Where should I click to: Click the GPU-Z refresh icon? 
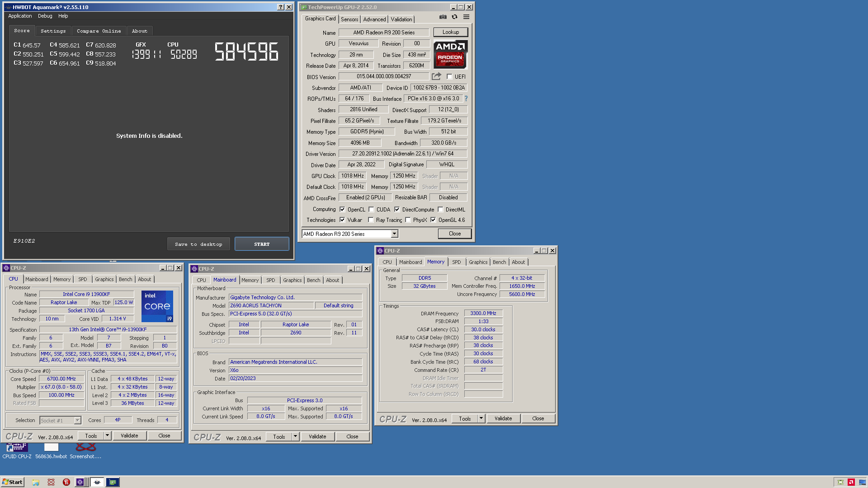click(454, 17)
